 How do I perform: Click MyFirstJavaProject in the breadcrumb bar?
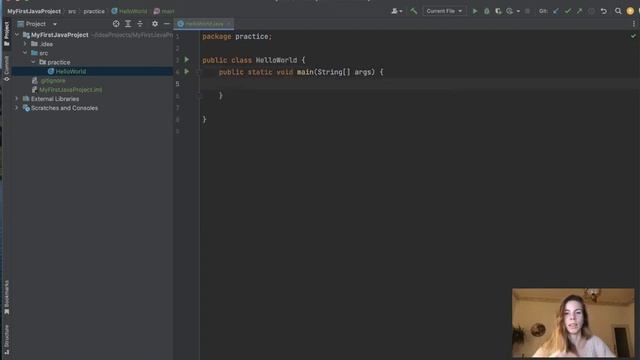click(x=34, y=11)
